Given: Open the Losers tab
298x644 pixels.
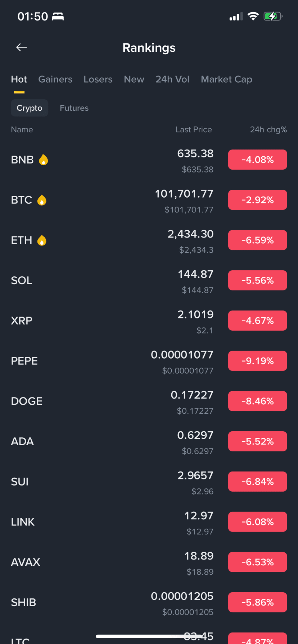Looking at the screenshot, I should (x=98, y=79).
